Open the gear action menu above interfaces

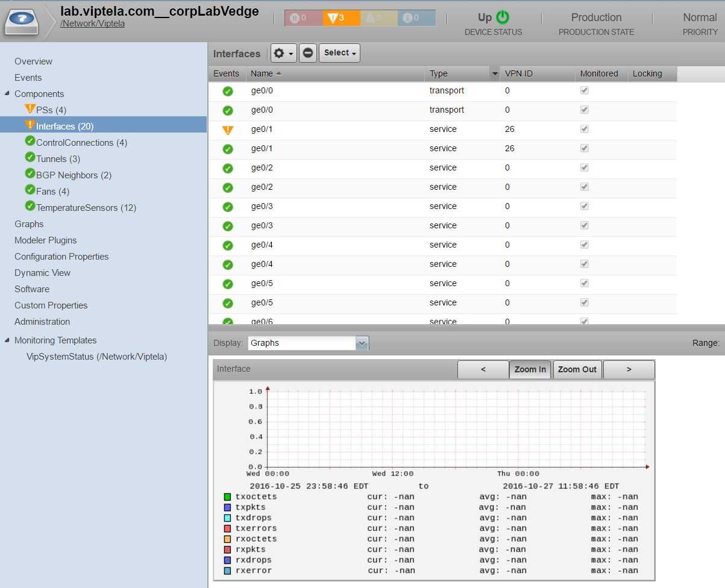(283, 53)
